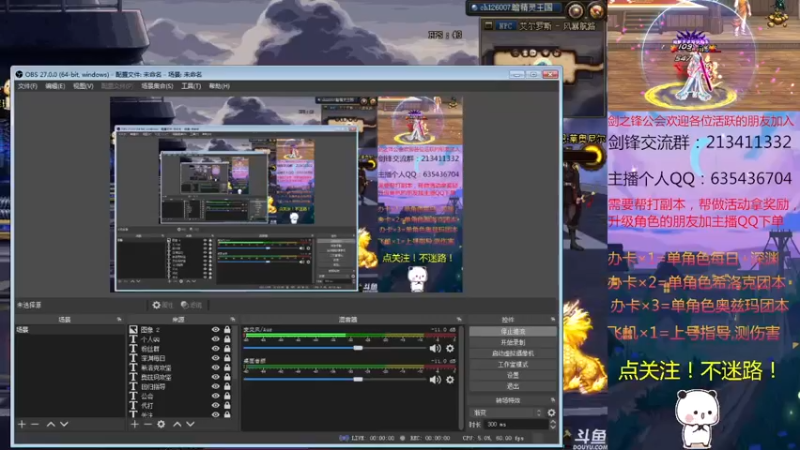
Task: Toggle lock on the 粉丝群 source
Action: (227, 348)
